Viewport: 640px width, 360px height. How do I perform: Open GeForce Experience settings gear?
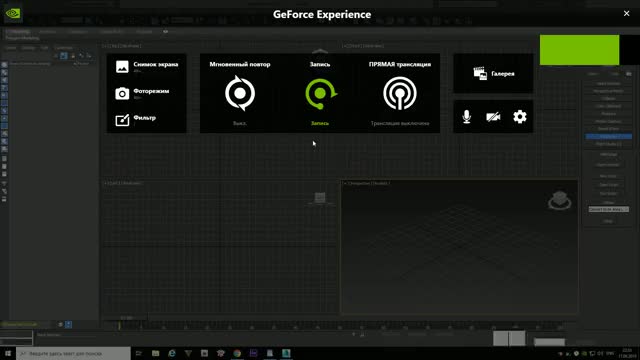(520, 117)
